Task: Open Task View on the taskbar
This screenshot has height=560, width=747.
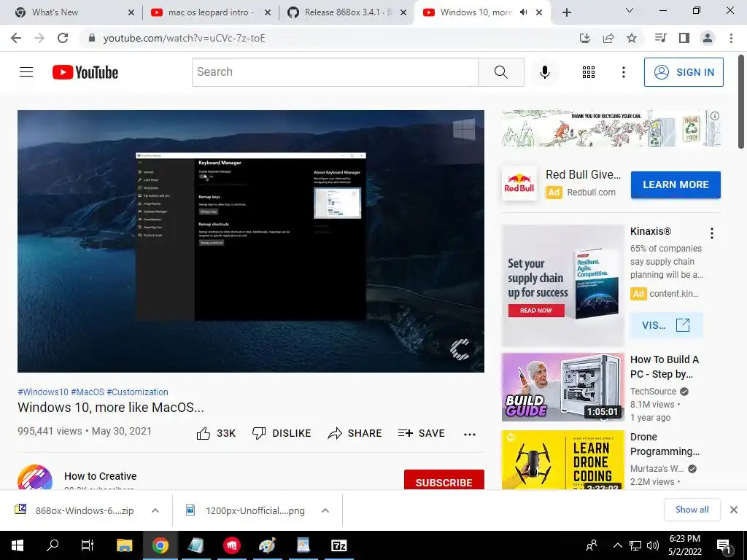Action: (x=88, y=545)
